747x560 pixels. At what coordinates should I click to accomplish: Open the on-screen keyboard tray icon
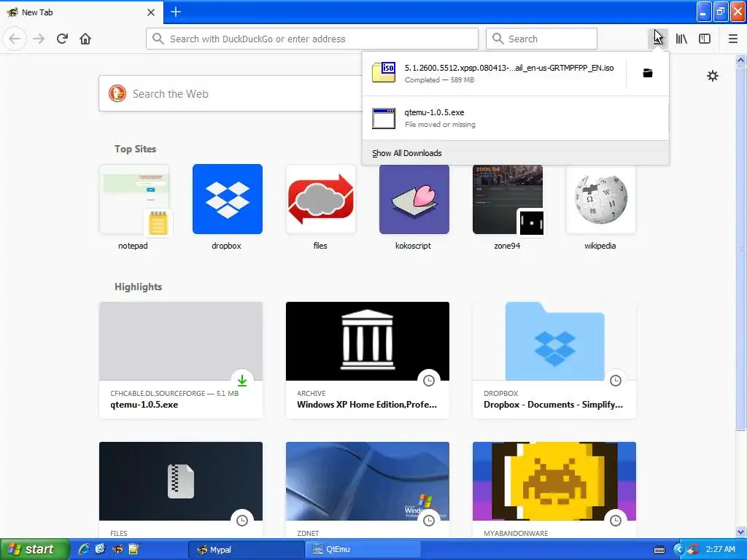[659, 550]
